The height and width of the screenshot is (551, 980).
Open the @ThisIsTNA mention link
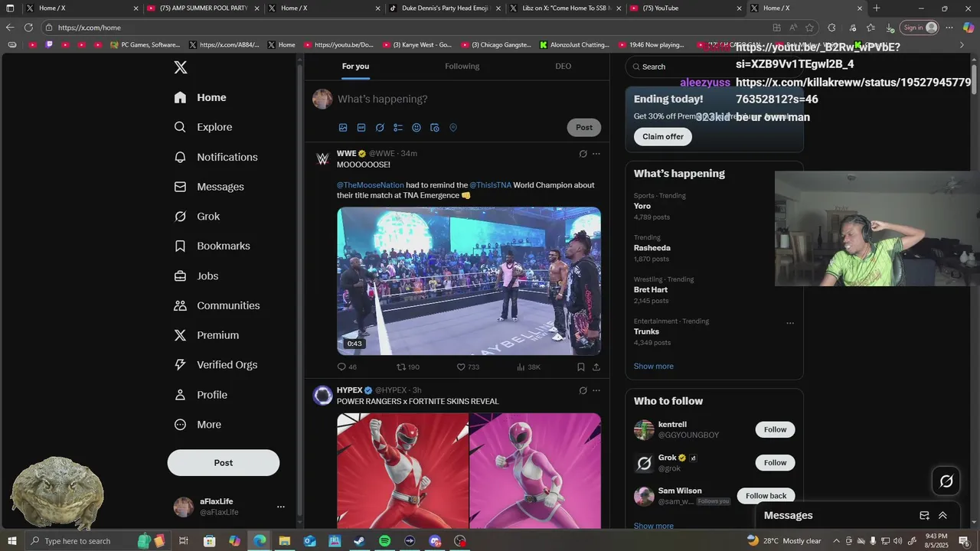pos(490,185)
